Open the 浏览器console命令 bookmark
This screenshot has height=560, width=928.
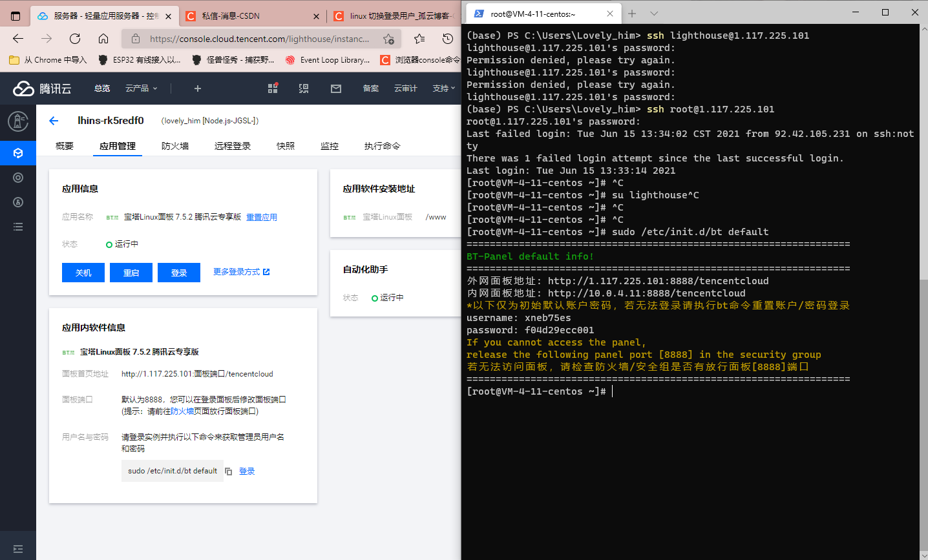pyautogui.click(x=420, y=60)
